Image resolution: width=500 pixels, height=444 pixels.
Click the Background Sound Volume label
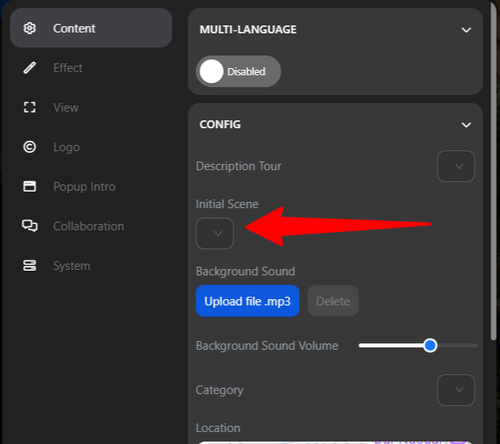tap(267, 345)
